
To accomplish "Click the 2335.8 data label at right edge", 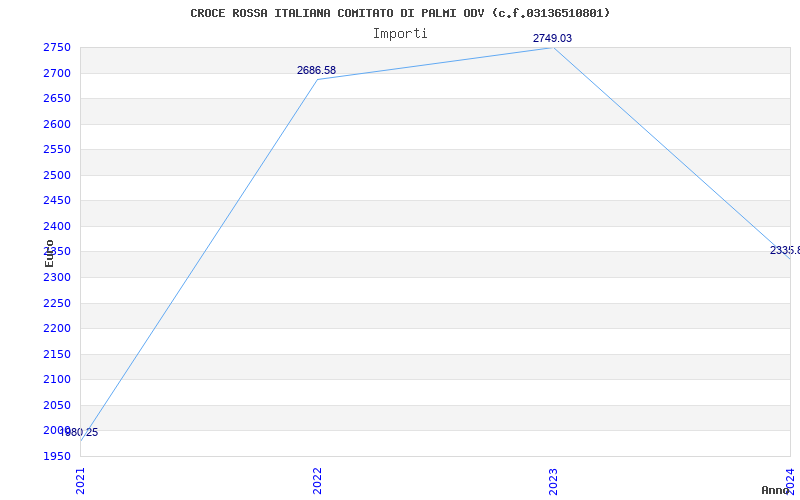I will (x=785, y=251).
